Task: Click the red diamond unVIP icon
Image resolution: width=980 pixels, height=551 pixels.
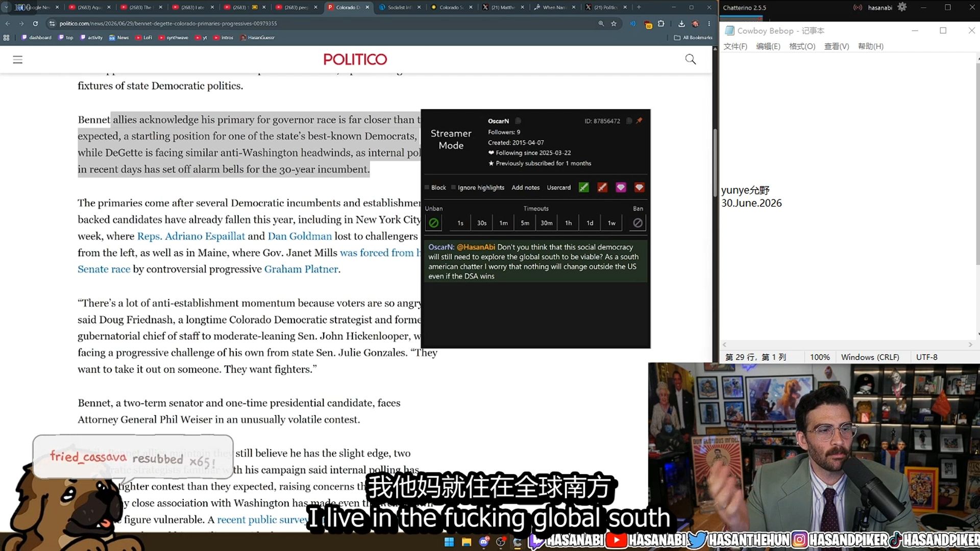Action: coord(639,188)
